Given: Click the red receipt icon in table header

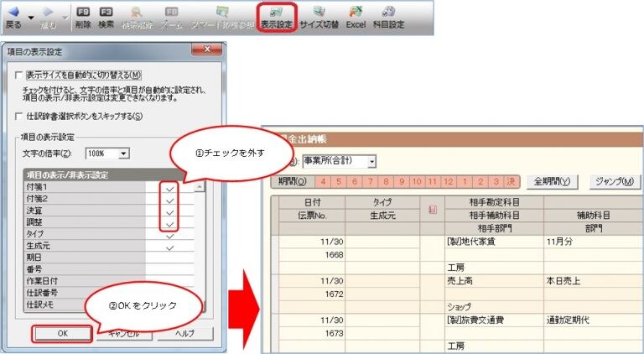Looking at the screenshot, I should [433, 209].
